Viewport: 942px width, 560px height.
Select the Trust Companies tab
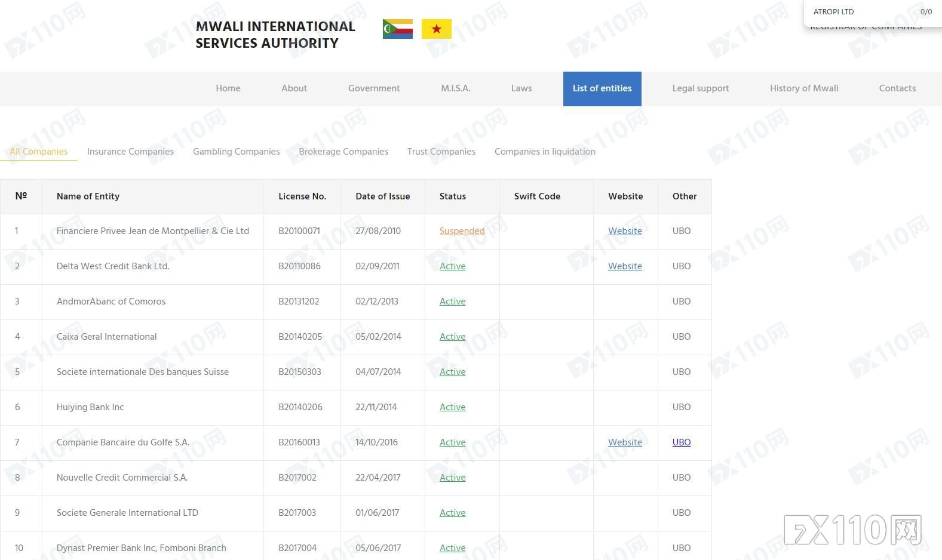pos(441,152)
